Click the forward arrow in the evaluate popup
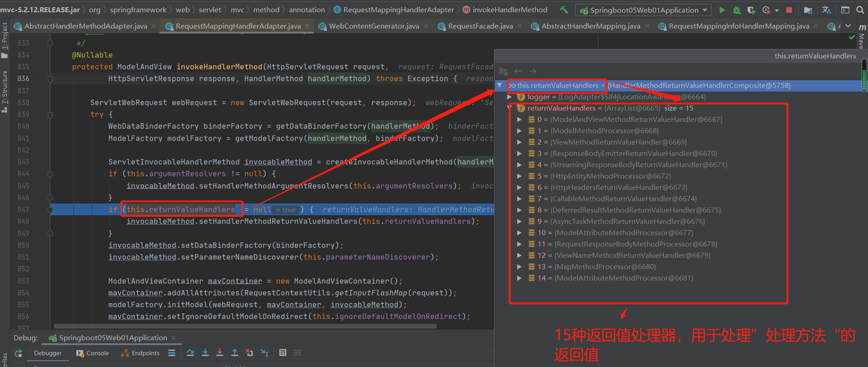 point(533,71)
